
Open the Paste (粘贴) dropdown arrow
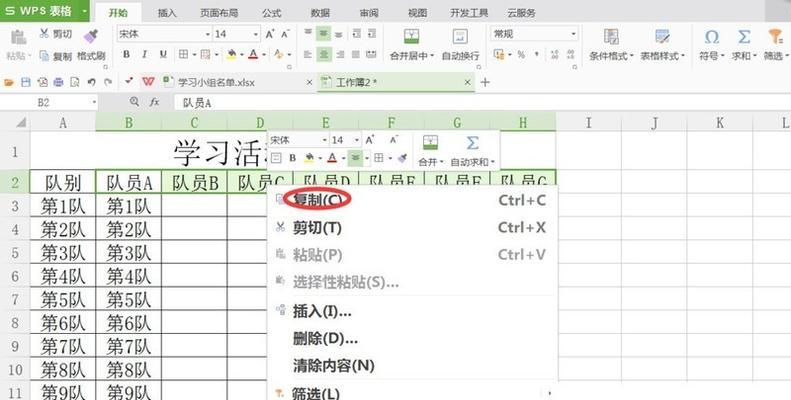pyautogui.click(x=30, y=56)
